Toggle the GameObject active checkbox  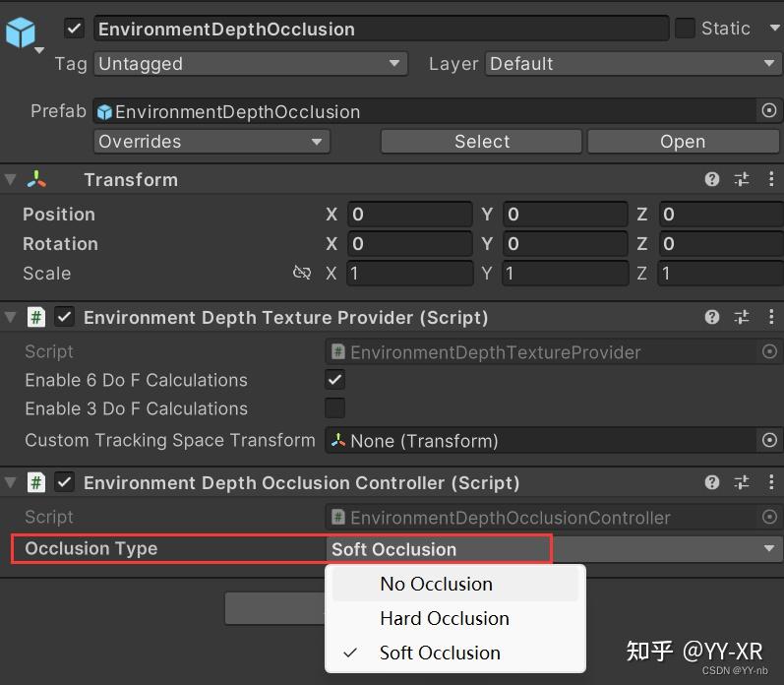click(x=74, y=29)
